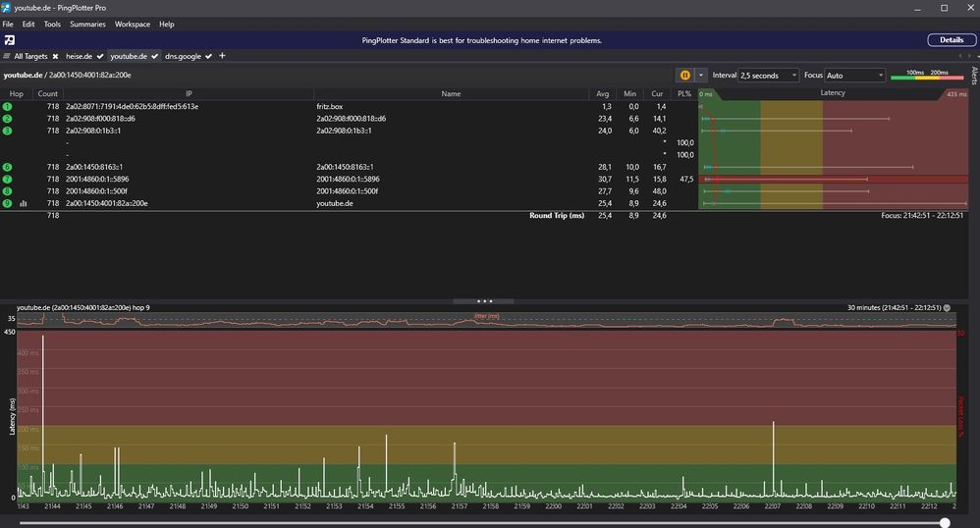Toggle the youtube.de tab checkmark
This screenshot has width=980, height=528.
click(x=155, y=56)
